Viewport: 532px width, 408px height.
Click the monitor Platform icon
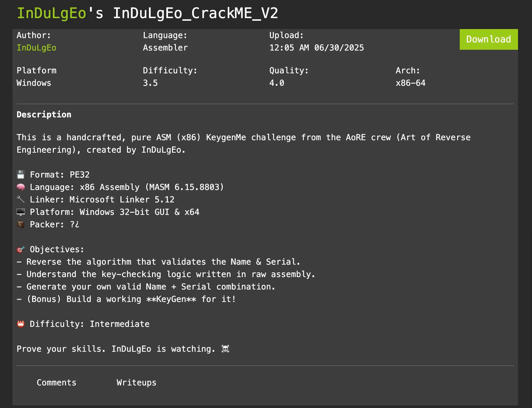pyautogui.click(x=21, y=212)
